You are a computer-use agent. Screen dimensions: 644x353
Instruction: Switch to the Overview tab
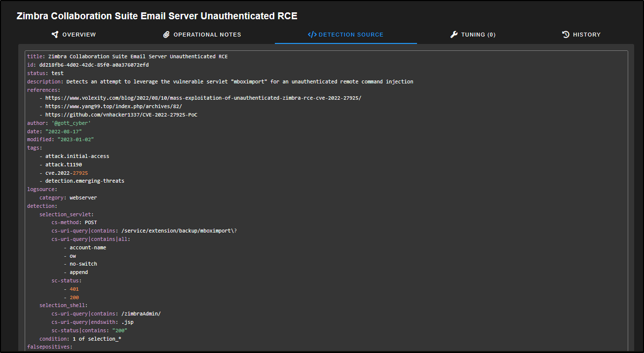[x=79, y=35]
